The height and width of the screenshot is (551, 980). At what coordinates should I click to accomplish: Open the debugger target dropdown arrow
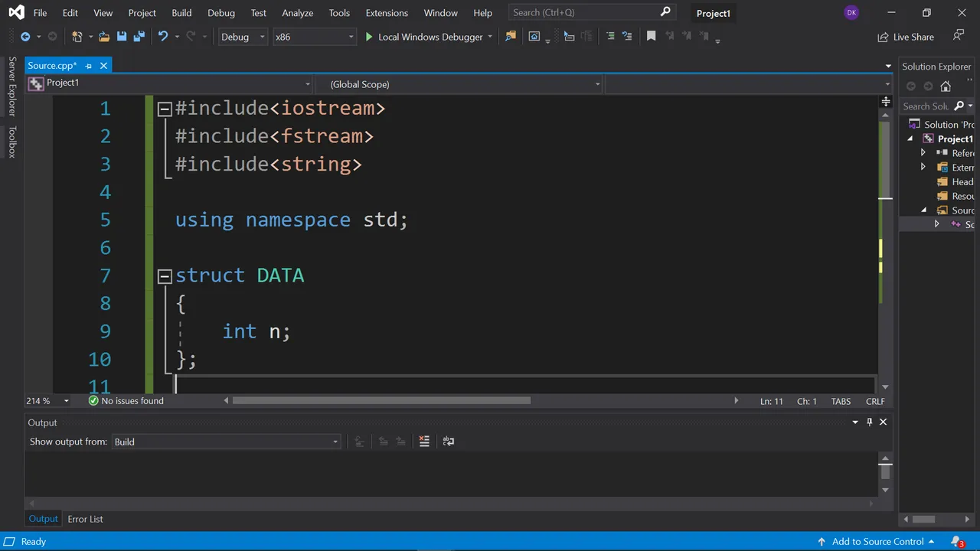(490, 37)
